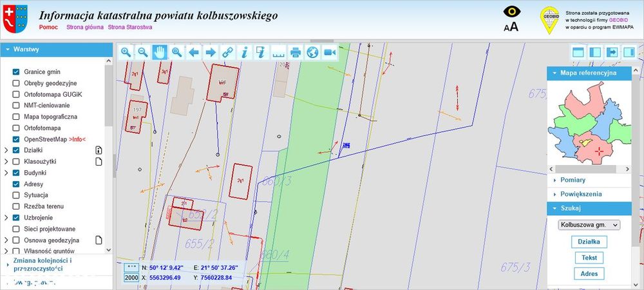Enable the NMT-cieniowanie layer
Viewport: 644px width, 290px height.
[16, 105]
